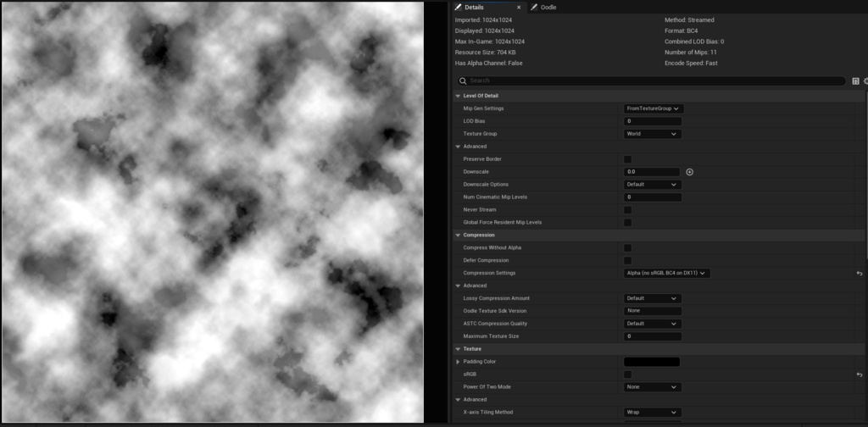Reset sRGB to default arrow
Screen dimensions: 868x427
[860, 374]
